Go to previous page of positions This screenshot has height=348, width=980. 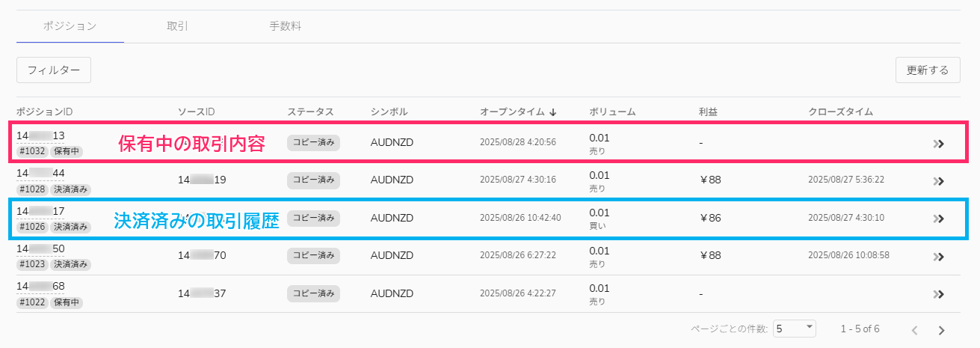(x=914, y=330)
